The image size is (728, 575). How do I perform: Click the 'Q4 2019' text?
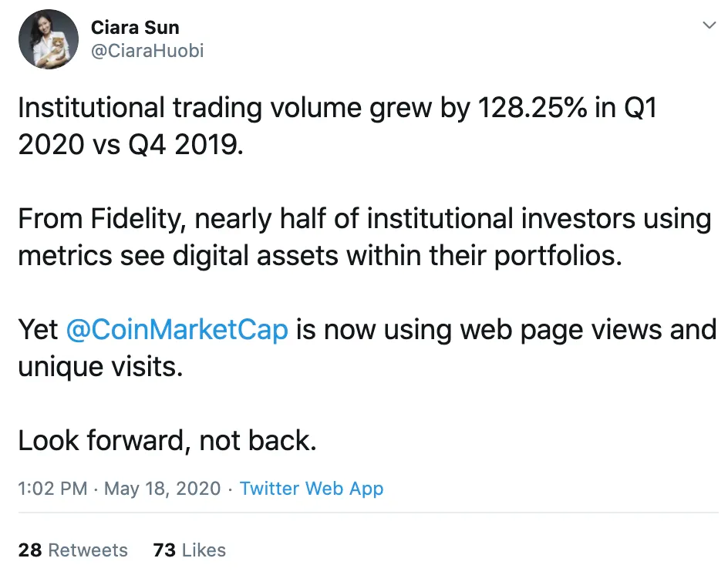pos(185,145)
